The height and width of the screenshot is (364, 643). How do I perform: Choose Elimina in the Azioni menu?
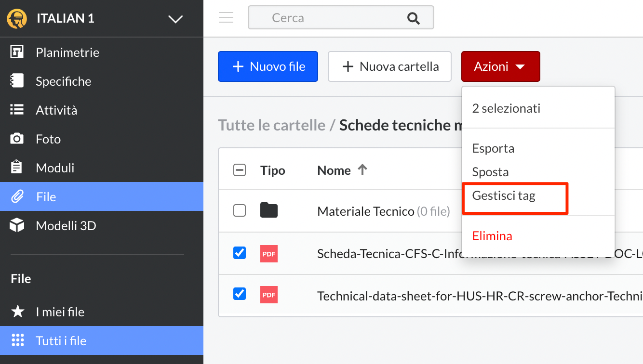click(x=492, y=236)
